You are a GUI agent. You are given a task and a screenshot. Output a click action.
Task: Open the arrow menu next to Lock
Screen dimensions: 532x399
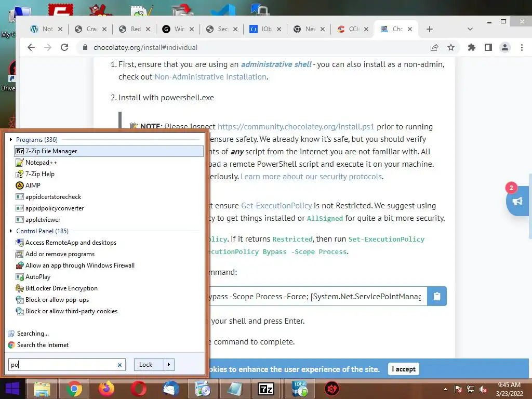(169, 365)
